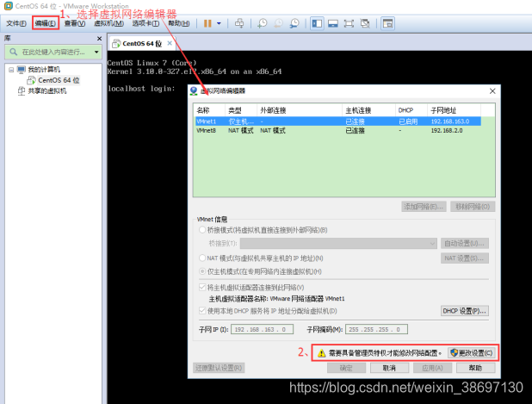
Task: Click the 子网 IP input field
Action: coord(262,329)
